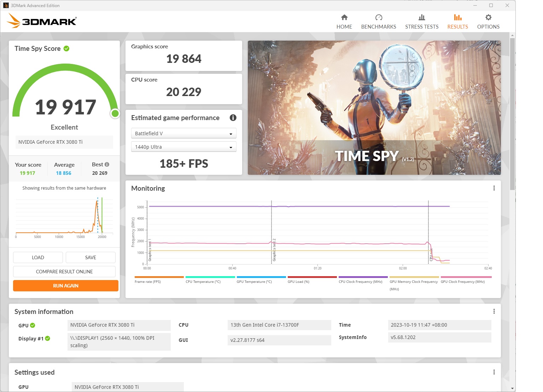Image resolution: width=543 pixels, height=392 pixels.
Task: Toggle the Frame rate (FPS) legend swatch
Action: 159,277
